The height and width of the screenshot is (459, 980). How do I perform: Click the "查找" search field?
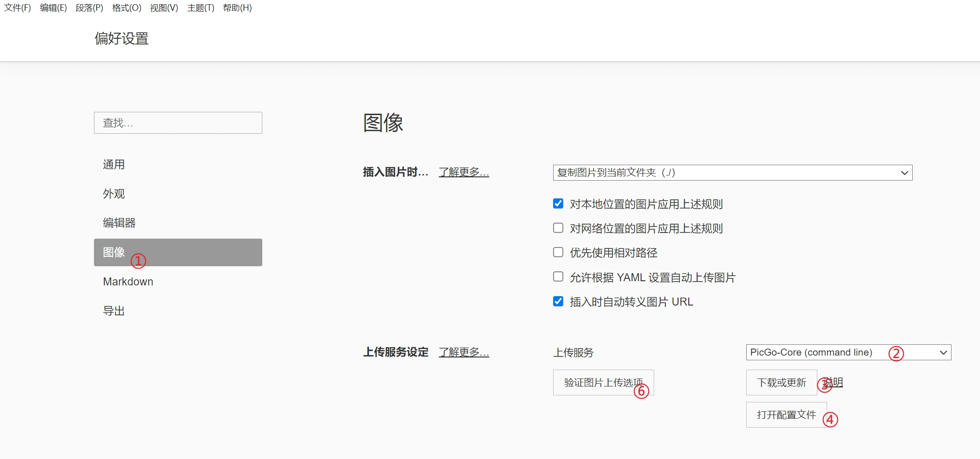tap(178, 123)
